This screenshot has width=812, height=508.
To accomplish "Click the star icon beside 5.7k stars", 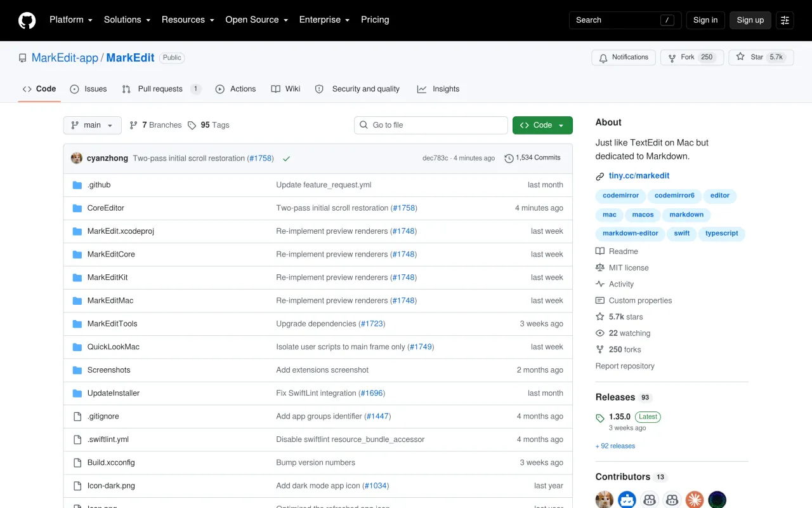I will [x=600, y=317].
